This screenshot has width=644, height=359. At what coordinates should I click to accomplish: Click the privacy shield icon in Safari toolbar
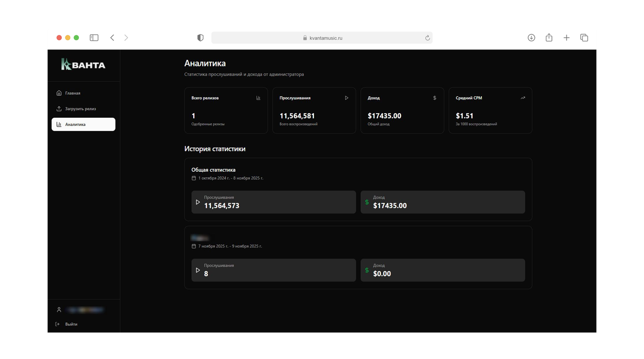click(200, 38)
